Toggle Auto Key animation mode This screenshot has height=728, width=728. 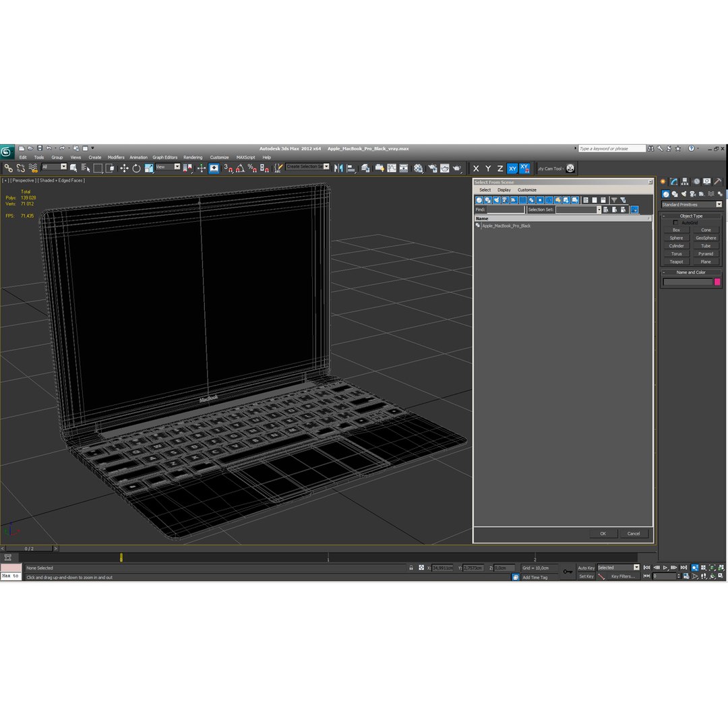click(x=586, y=568)
